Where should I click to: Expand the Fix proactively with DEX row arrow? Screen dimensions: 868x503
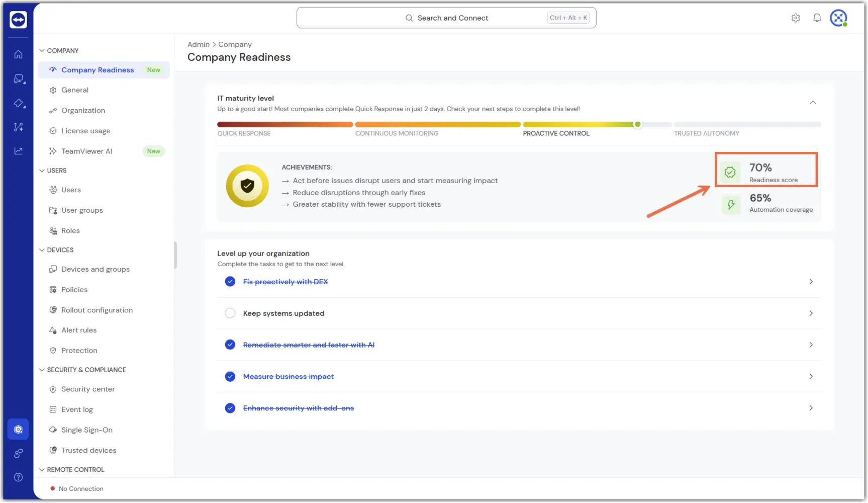pos(811,282)
